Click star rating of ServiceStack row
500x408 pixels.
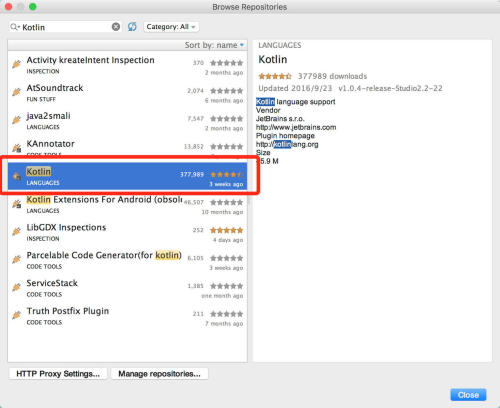227,286
